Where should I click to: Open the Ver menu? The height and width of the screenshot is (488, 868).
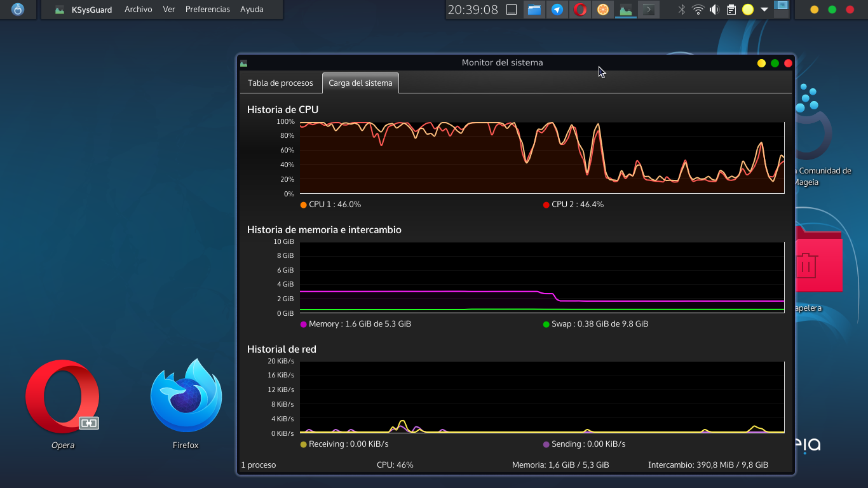click(x=169, y=10)
